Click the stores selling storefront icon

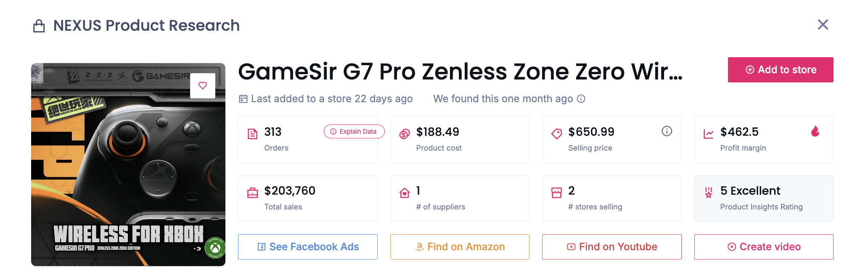(556, 193)
